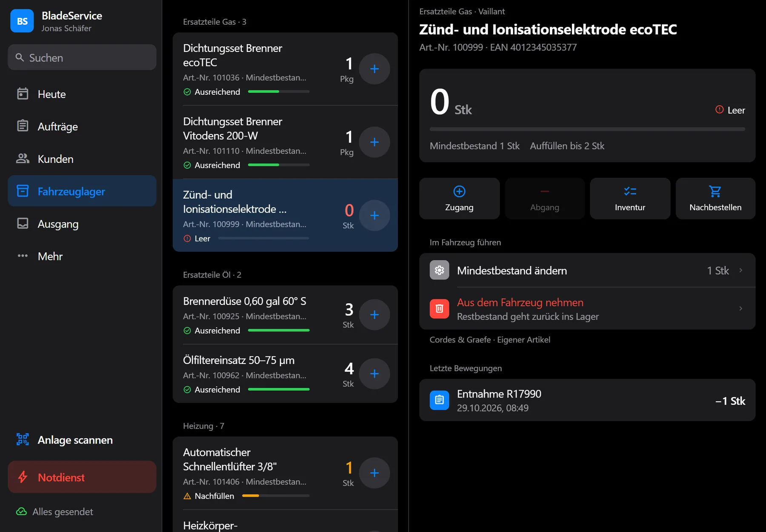Add one Zünd- und Ionisationselektrode with plus
Image resolution: width=766 pixels, height=532 pixels.
(374, 215)
